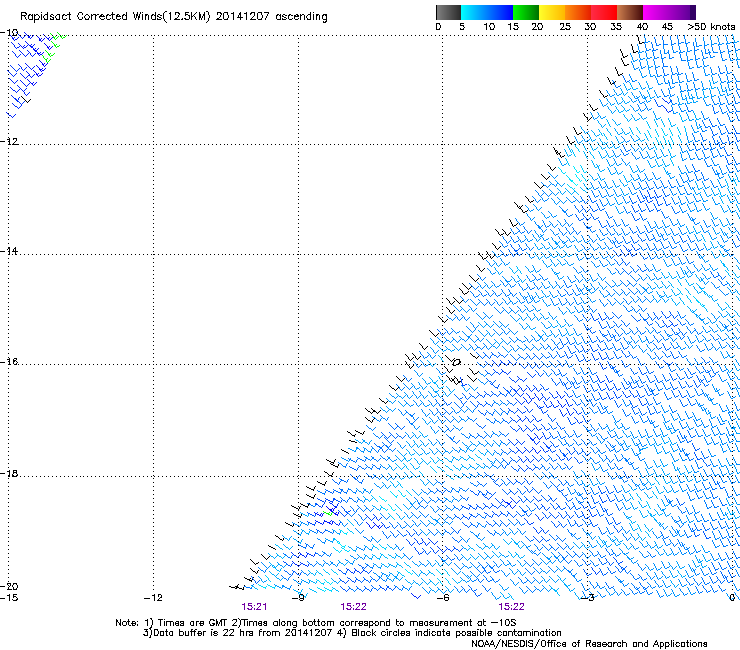Click the yellow 20-25 knots legend segment
740x650 pixels.
pyautogui.click(x=552, y=12)
